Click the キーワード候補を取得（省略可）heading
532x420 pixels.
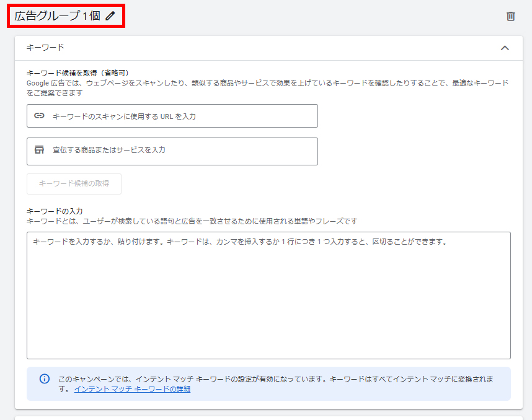point(78,73)
